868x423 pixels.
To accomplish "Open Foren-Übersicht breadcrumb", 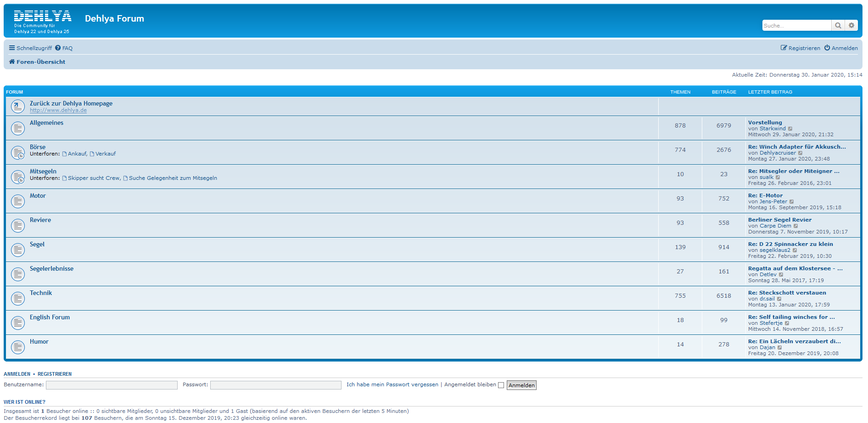I will 40,62.
